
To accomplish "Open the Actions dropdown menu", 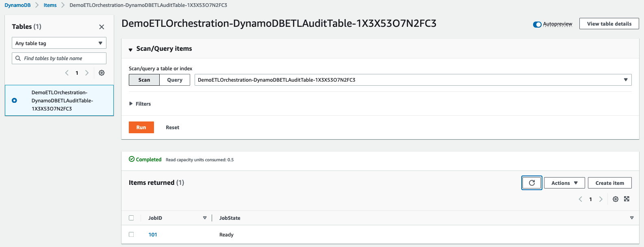I will (x=564, y=183).
